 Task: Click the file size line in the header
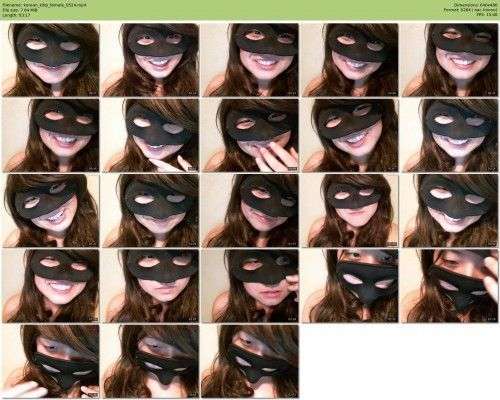point(20,10)
